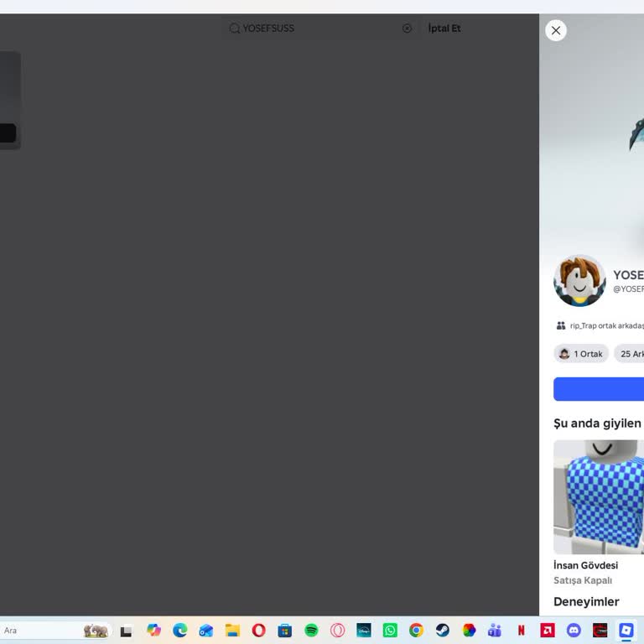Open Task View from the taskbar

tap(126, 631)
